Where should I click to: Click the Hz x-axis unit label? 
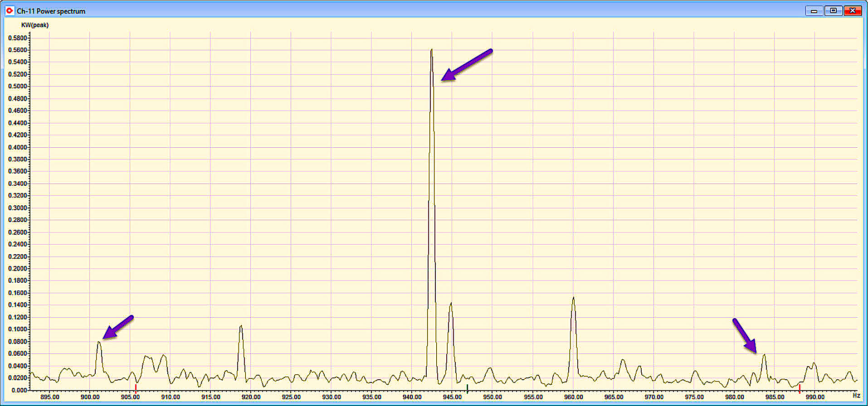[x=856, y=396]
